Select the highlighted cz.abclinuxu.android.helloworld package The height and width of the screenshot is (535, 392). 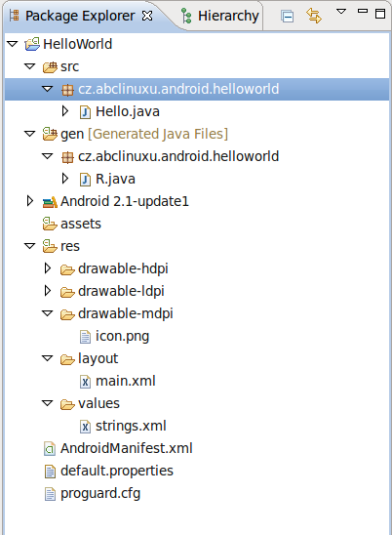[x=178, y=89]
